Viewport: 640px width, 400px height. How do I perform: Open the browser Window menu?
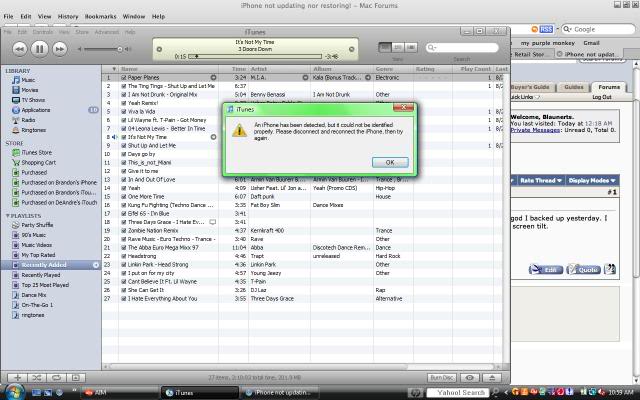click(134, 17)
